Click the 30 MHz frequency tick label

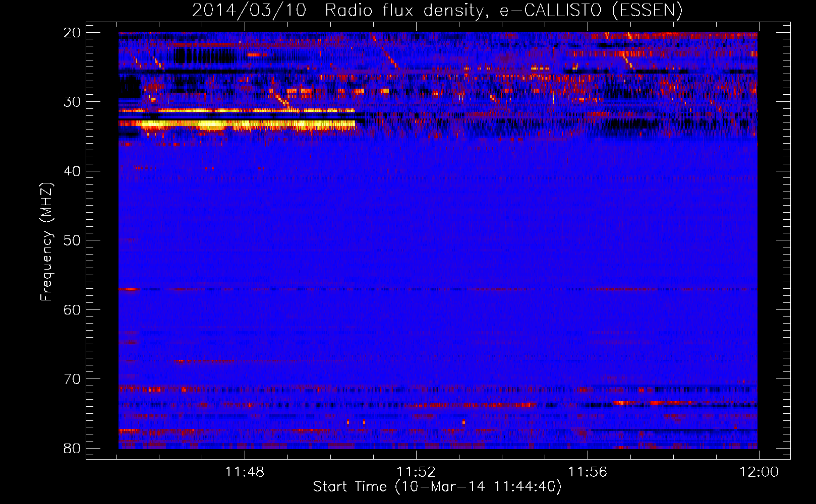click(72, 102)
